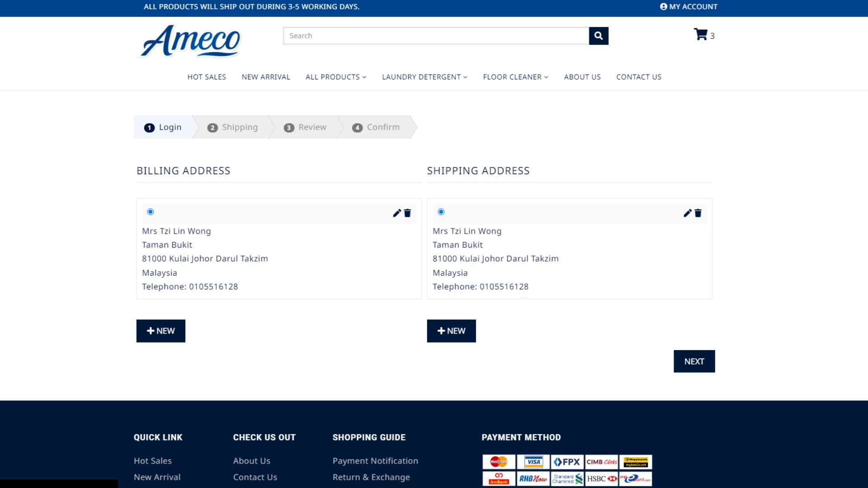Click the FPX payment logo
Image resolution: width=868 pixels, height=488 pixels.
click(x=567, y=462)
